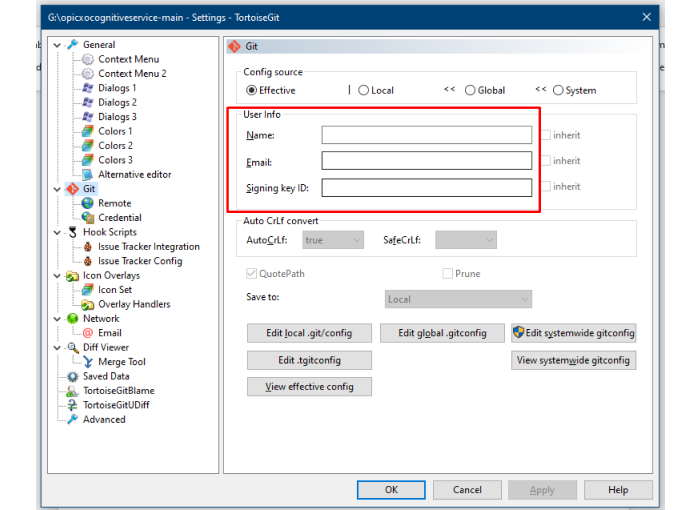Click the Overlay Handlers folder icon
700x510 pixels.
(x=88, y=305)
